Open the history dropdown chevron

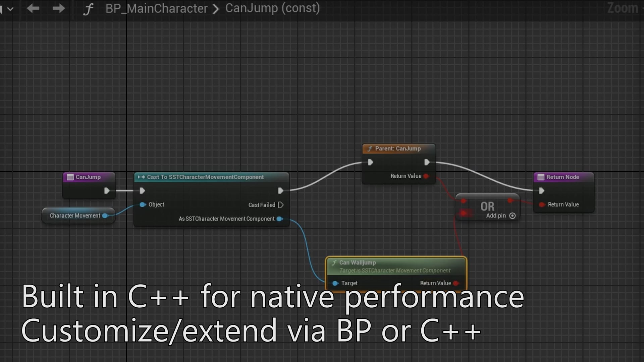click(x=10, y=9)
